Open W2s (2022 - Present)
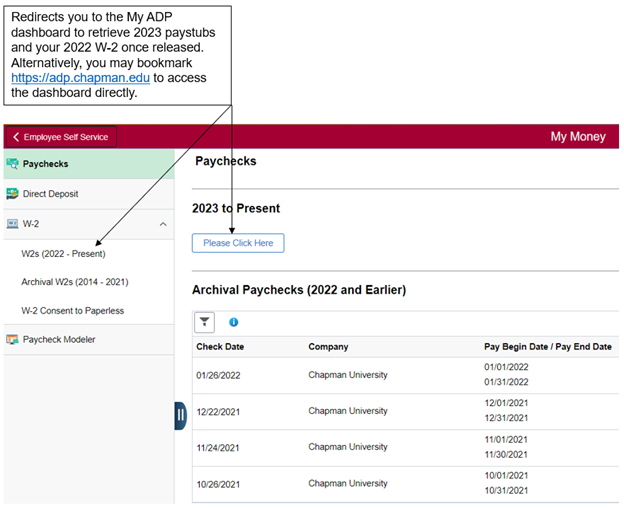The width and height of the screenshot is (624, 508). click(x=63, y=254)
